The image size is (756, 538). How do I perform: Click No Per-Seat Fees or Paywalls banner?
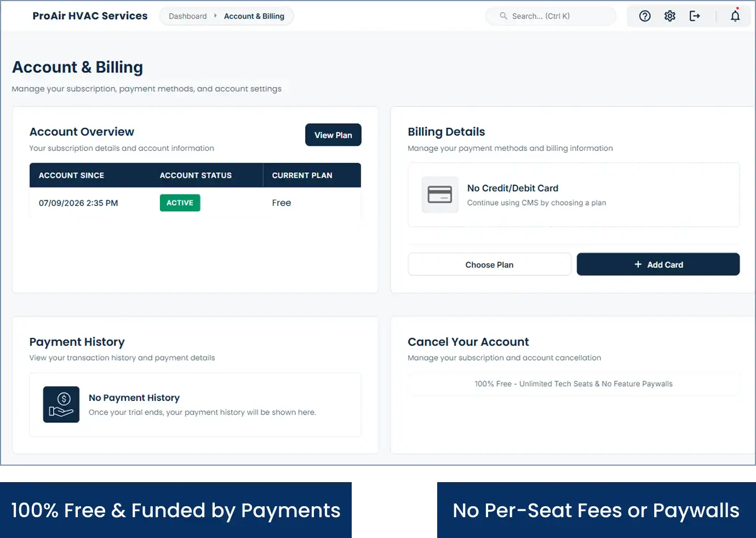tap(597, 510)
